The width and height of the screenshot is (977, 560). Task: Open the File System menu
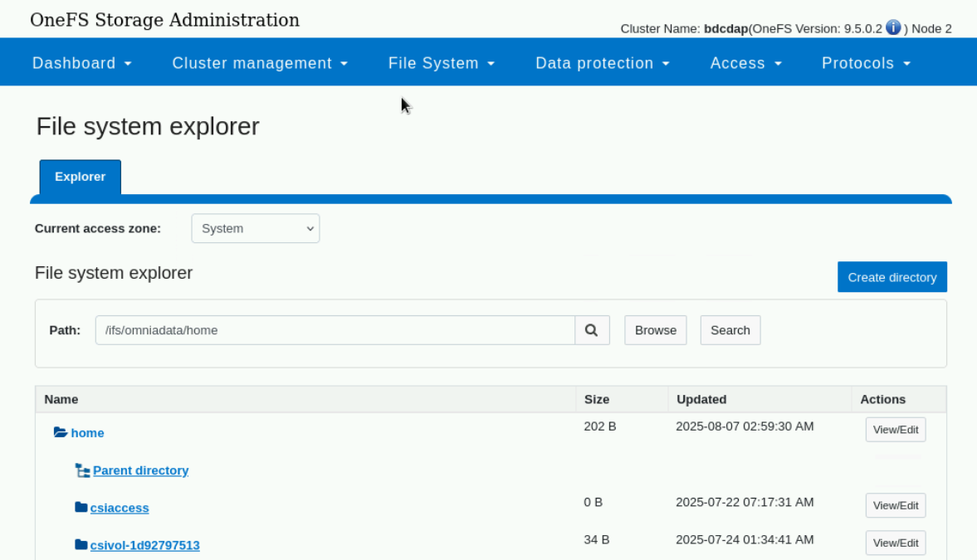[441, 63]
